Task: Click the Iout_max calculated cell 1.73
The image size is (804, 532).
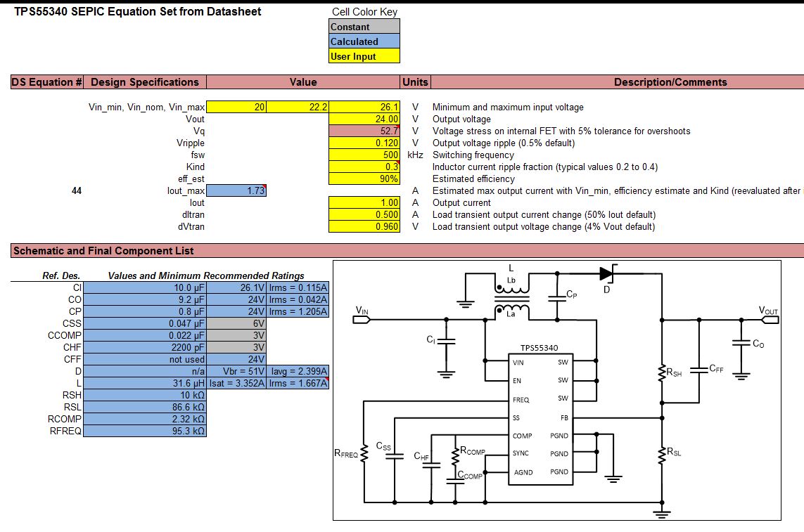Action: (x=236, y=190)
